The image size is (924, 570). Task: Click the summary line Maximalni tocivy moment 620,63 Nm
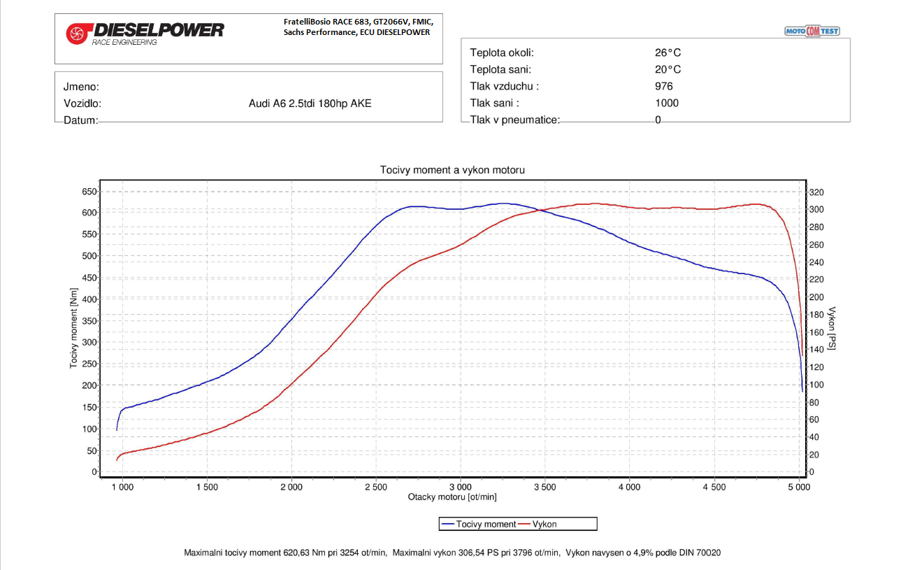tap(452, 553)
